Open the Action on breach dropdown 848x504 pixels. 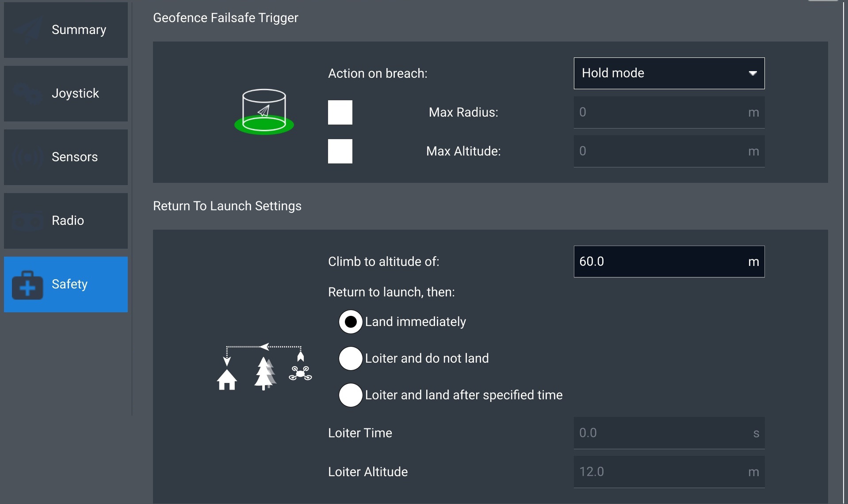669,73
